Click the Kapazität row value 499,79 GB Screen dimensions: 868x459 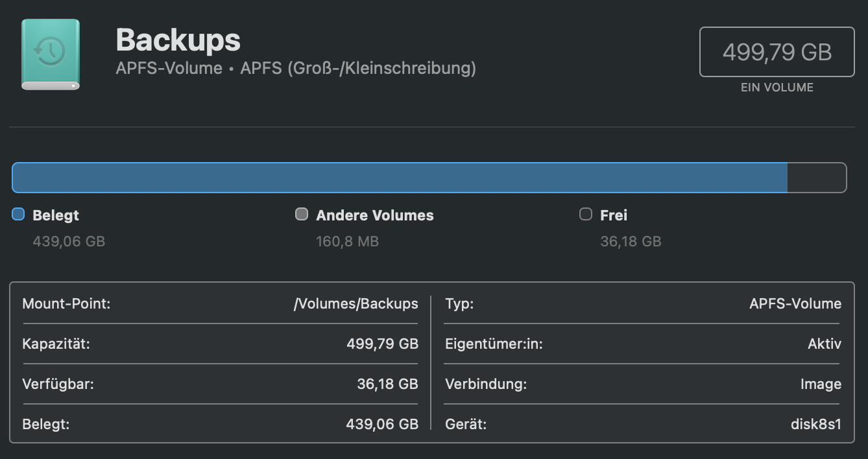pos(382,344)
